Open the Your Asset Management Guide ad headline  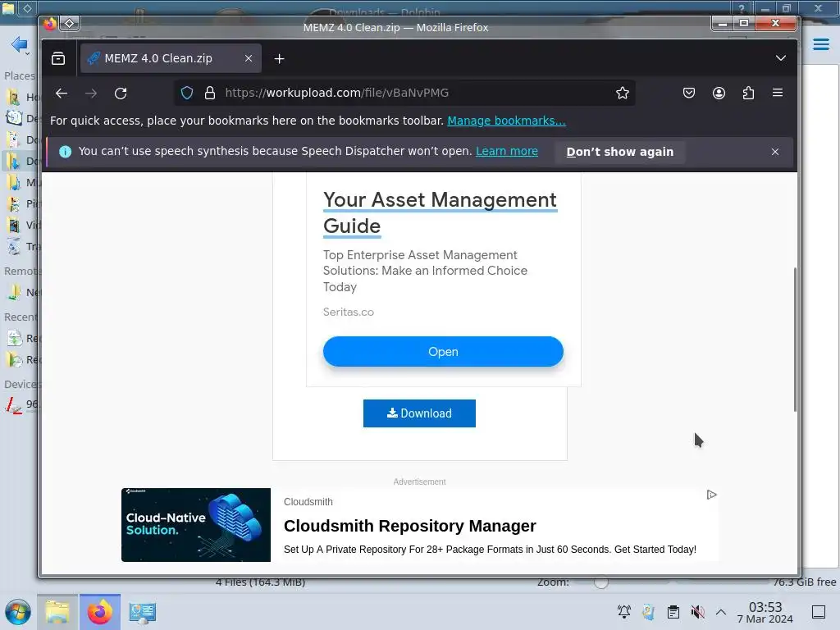(441, 213)
